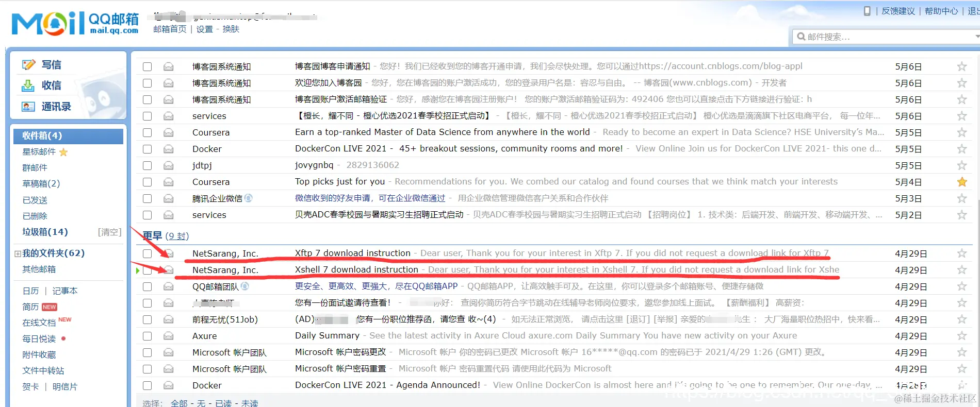Click envelope icon of 欢迎您加入博客园 email

pos(169,83)
